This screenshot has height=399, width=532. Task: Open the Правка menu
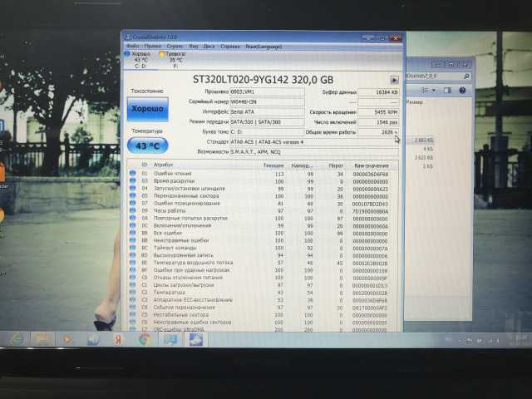[x=152, y=47]
